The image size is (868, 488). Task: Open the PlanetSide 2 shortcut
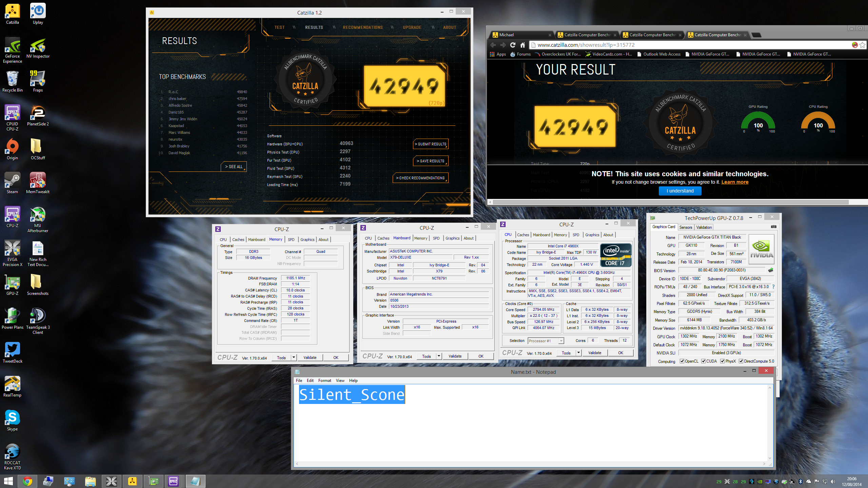38,115
